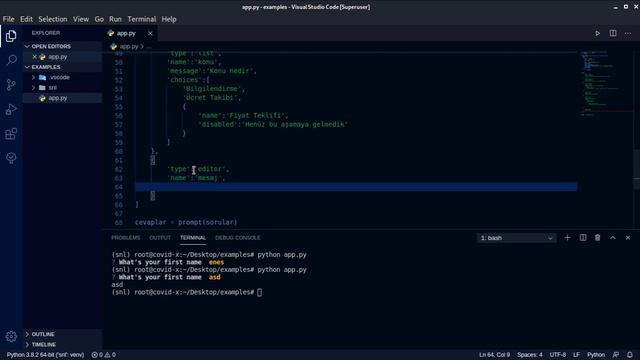
Task: Click the editor vertical scrollbar
Action: tap(636, 169)
